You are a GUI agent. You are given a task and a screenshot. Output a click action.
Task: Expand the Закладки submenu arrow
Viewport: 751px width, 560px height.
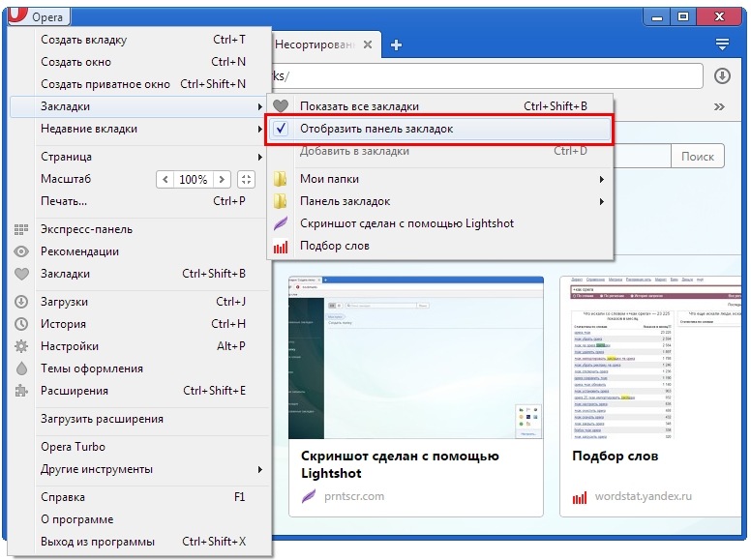[259, 106]
